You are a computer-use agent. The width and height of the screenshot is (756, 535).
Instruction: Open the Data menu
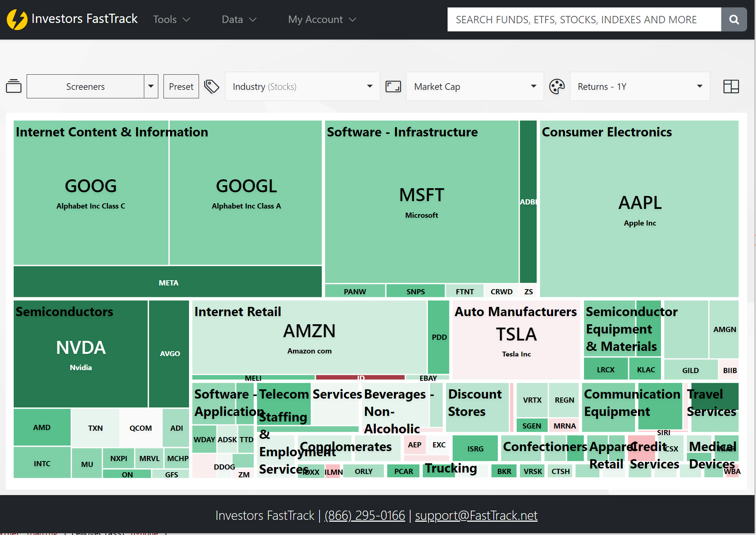pyautogui.click(x=239, y=19)
